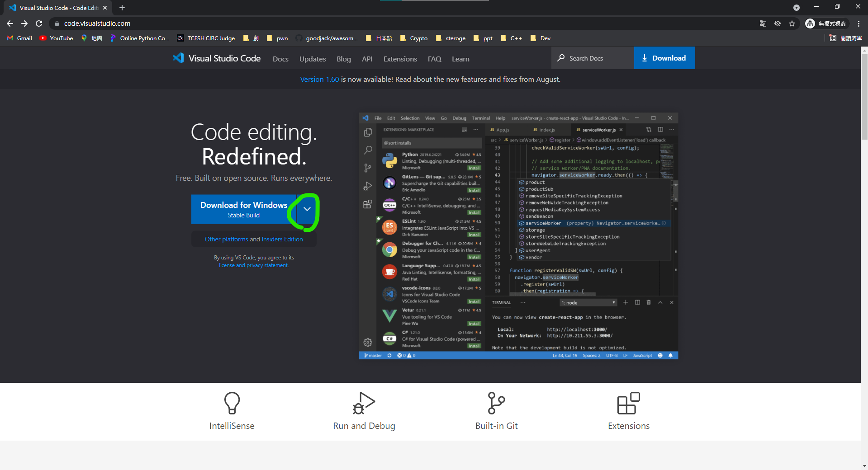The image size is (868, 470).
Task: Close the Visual Studio Code tab
Action: [x=105, y=8]
